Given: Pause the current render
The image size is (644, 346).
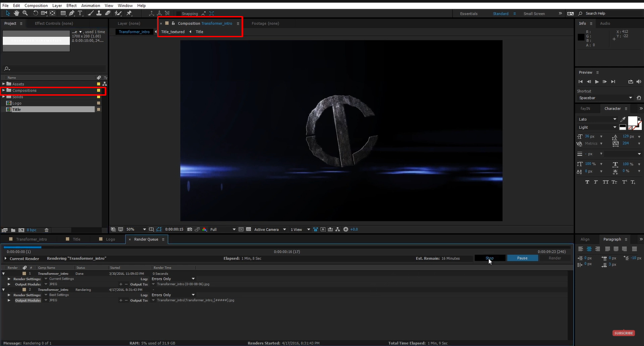Looking at the screenshot, I should [x=522, y=258].
